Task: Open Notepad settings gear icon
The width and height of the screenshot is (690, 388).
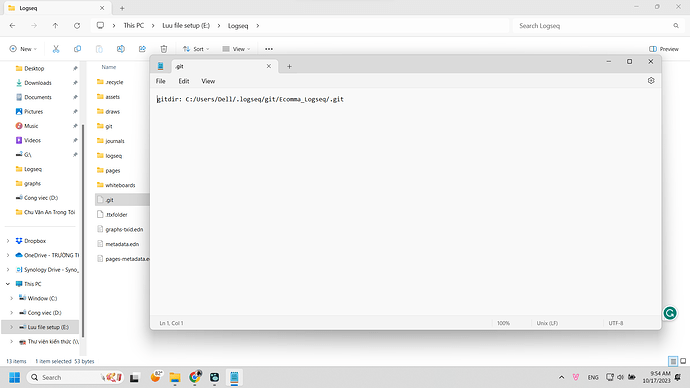Action: pos(651,81)
